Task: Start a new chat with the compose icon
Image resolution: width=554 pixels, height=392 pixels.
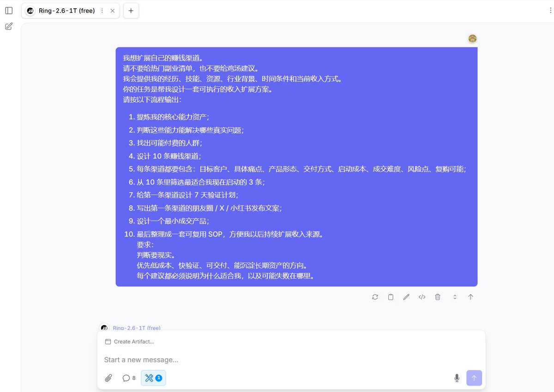Action: [9, 26]
